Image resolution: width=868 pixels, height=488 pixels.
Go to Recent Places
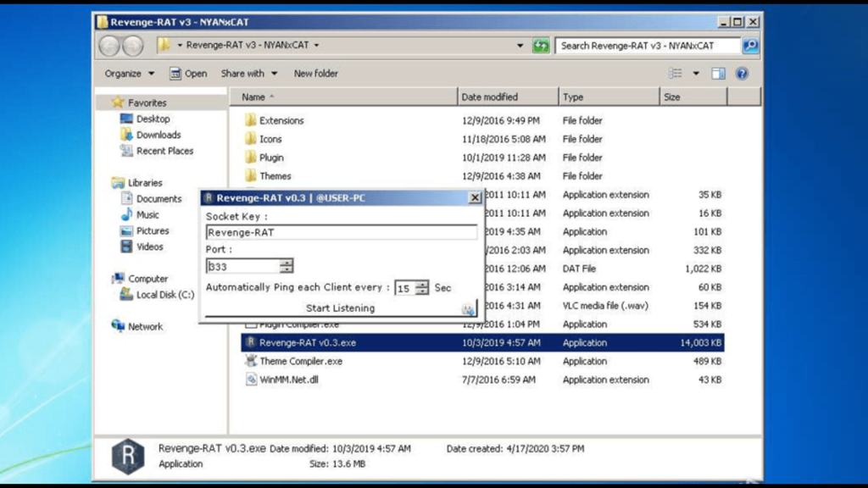pos(165,151)
